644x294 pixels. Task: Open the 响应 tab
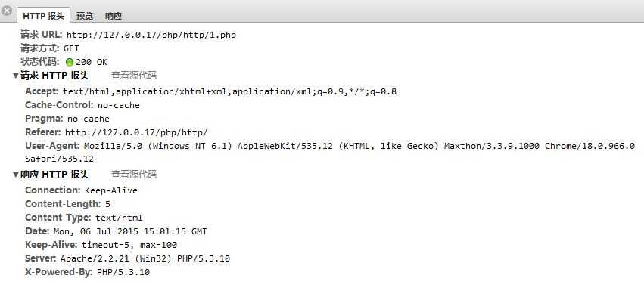click(114, 16)
